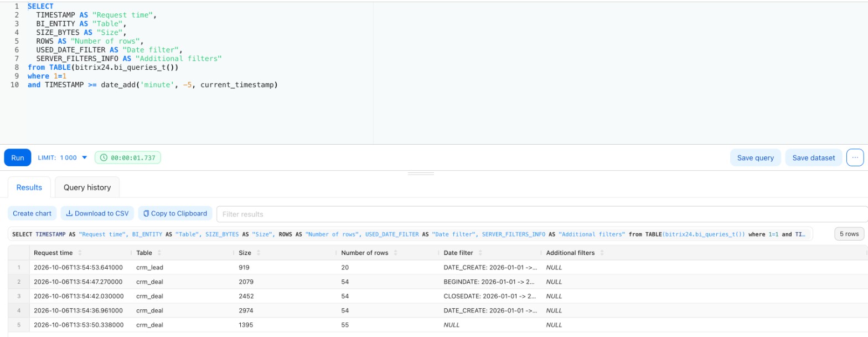Sort by the Table column

(x=160, y=253)
